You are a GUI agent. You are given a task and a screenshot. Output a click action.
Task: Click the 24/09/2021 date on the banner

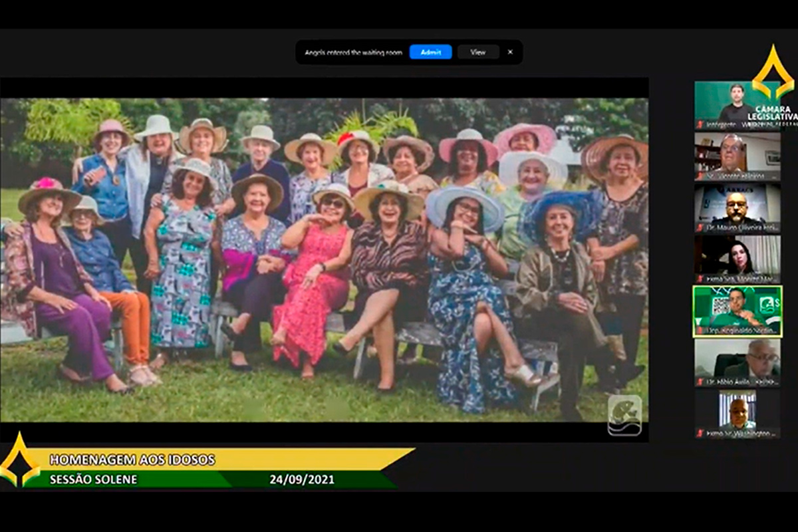(301, 479)
